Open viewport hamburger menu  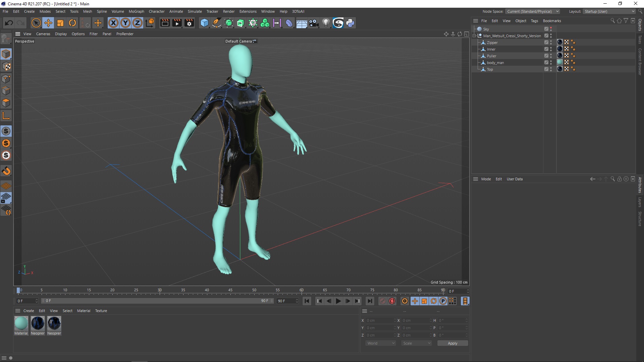[18, 34]
